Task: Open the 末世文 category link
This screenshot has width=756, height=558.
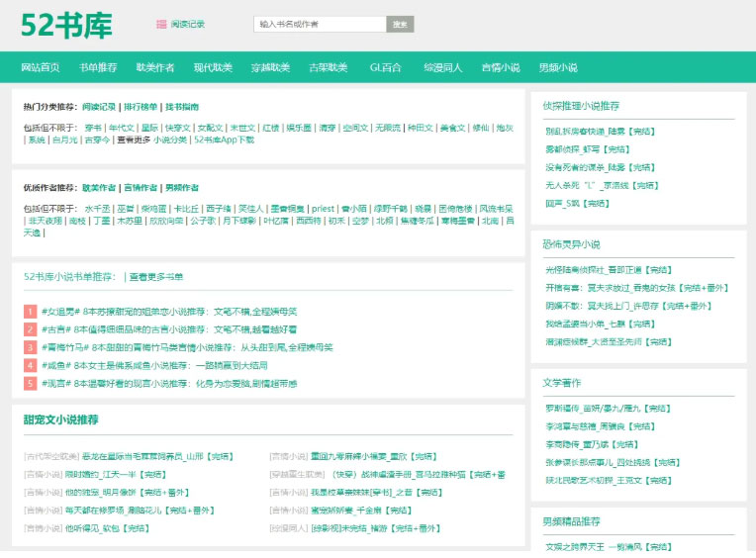Action: [242, 128]
